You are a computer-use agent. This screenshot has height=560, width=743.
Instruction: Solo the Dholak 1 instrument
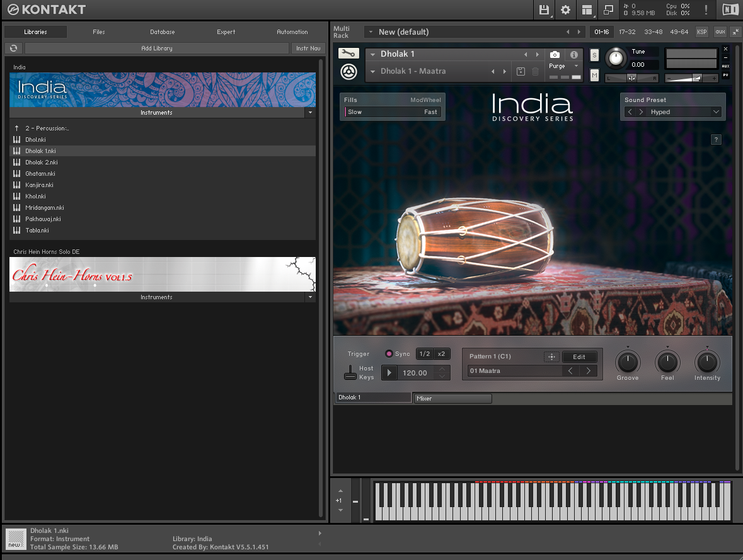pyautogui.click(x=594, y=55)
